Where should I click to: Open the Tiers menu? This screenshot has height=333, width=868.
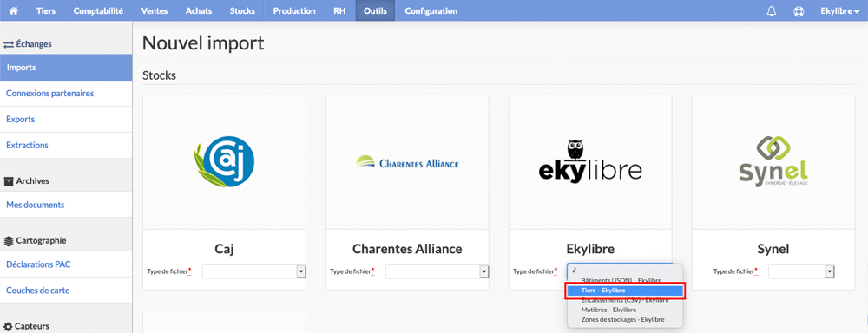point(45,10)
